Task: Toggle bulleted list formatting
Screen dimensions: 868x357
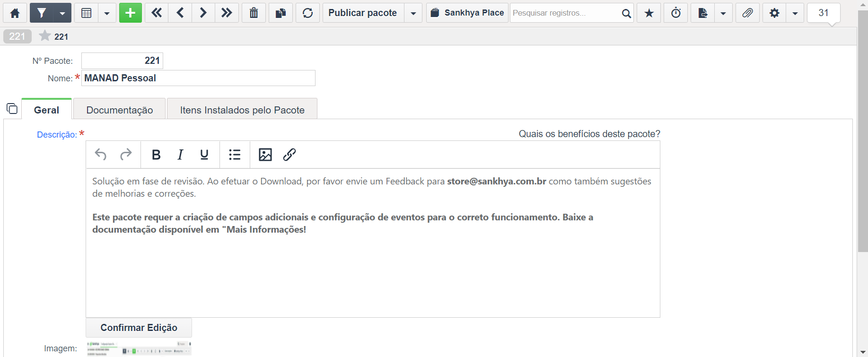Action: coord(235,155)
